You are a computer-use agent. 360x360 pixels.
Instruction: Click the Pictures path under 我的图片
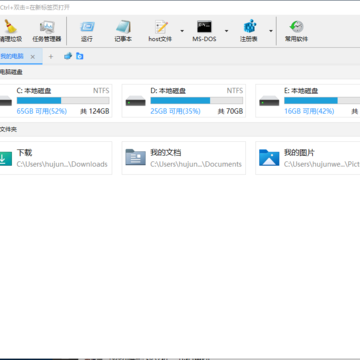pos(322,164)
